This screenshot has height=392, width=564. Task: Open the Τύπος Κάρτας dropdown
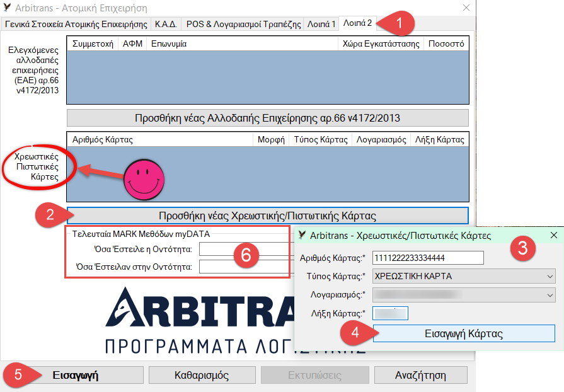click(464, 276)
